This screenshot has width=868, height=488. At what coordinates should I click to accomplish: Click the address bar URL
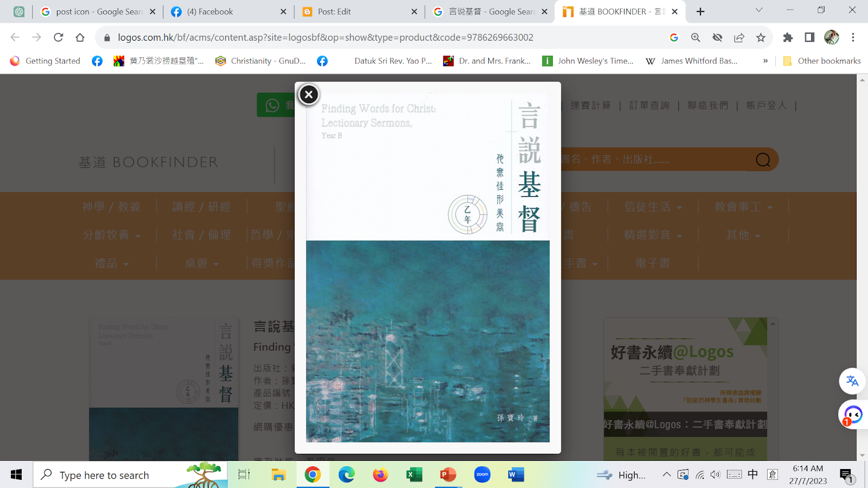click(x=325, y=37)
